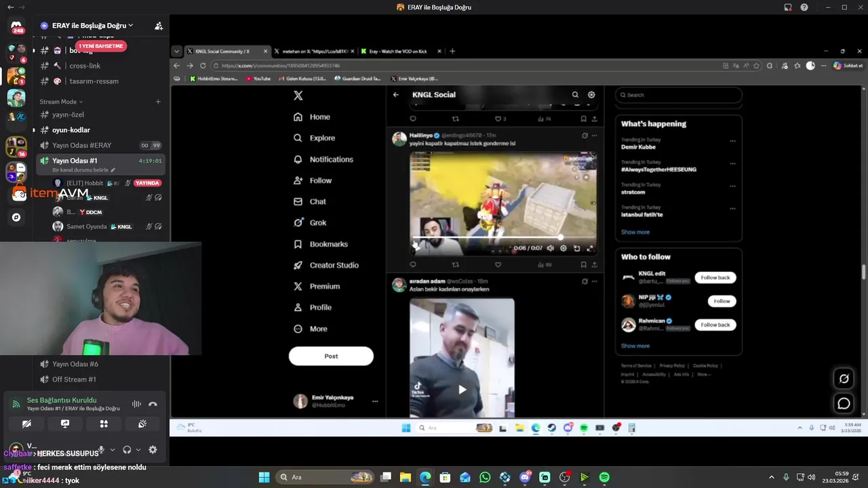Like Halilinyo's post
Image resolution: width=868 pixels, height=488 pixels.
[x=498, y=264]
